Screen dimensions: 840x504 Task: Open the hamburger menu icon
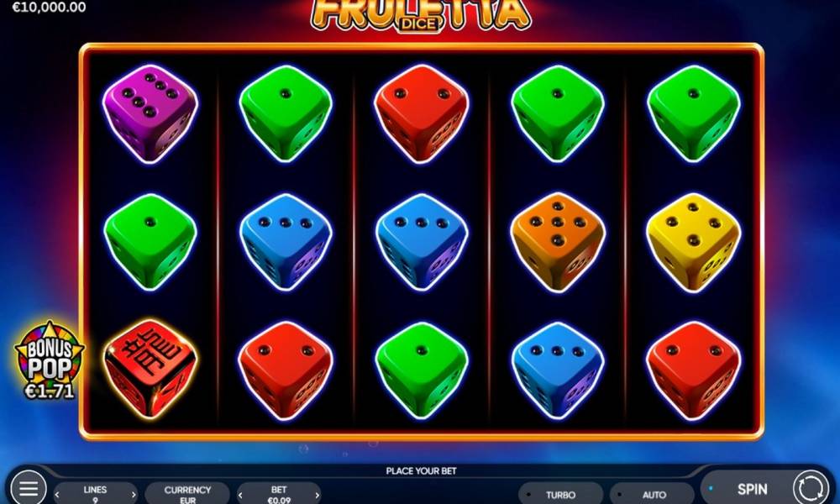pyautogui.click(x=28, y=488)
